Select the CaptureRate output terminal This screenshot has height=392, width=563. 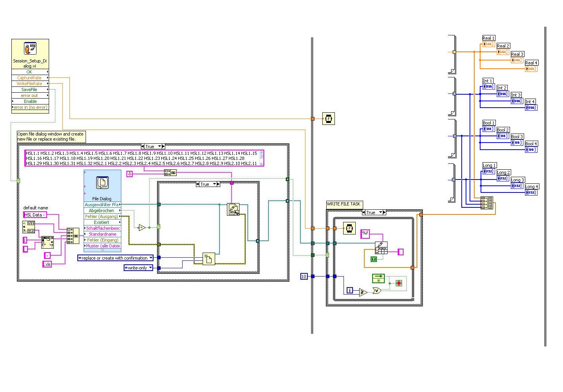pyautogui.click(x=30, y=78)
